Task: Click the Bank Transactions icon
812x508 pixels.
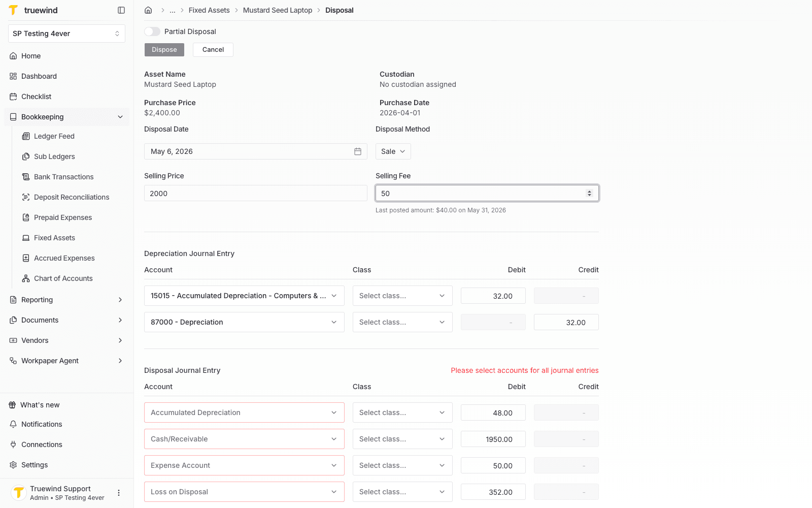Action: (x=26, y=177)
